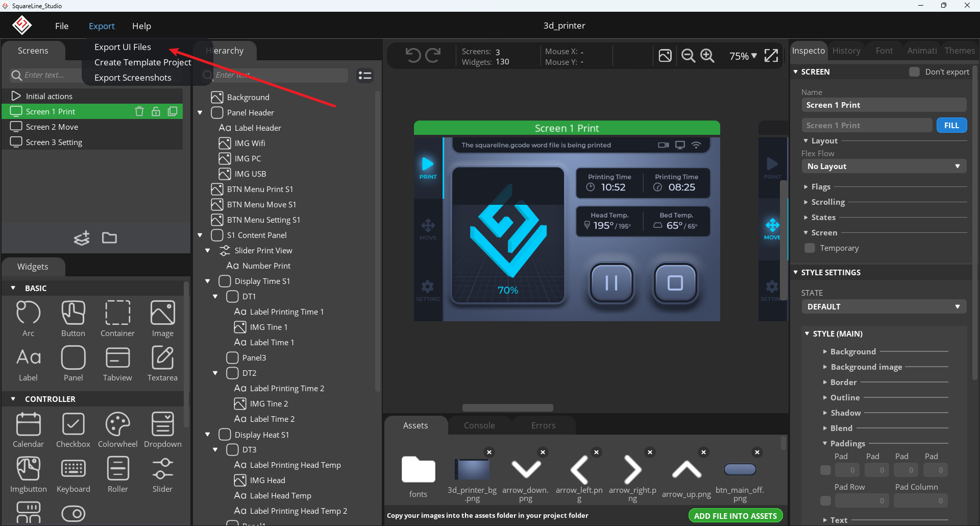Open the DEFAULT state dropdown
Screen dimensions: 980x526
(x=884, y=307)
